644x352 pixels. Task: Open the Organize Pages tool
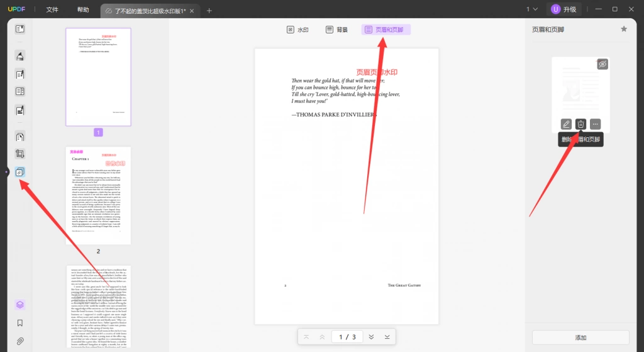click(x=19, y=91)
